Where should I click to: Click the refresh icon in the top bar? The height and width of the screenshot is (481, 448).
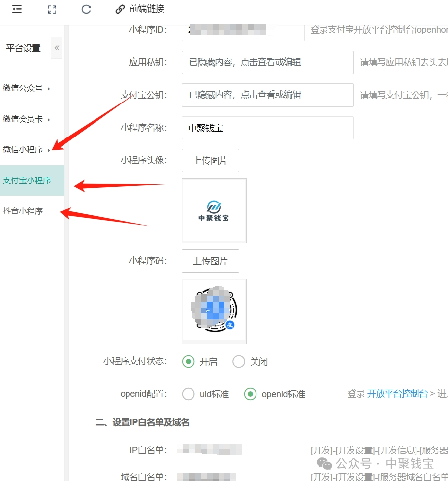(86, 9)
